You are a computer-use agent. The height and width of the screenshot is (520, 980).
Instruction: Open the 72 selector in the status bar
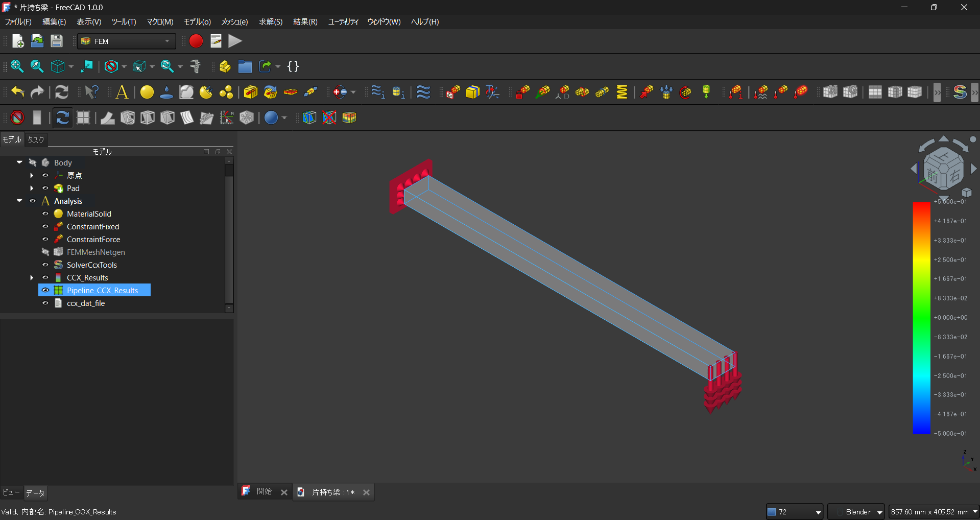(795, 512)
